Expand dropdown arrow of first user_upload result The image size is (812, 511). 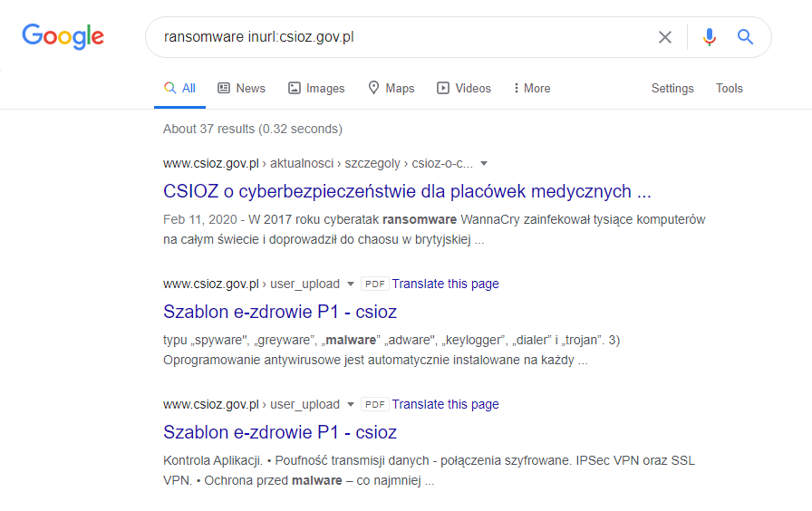[351, 284]
